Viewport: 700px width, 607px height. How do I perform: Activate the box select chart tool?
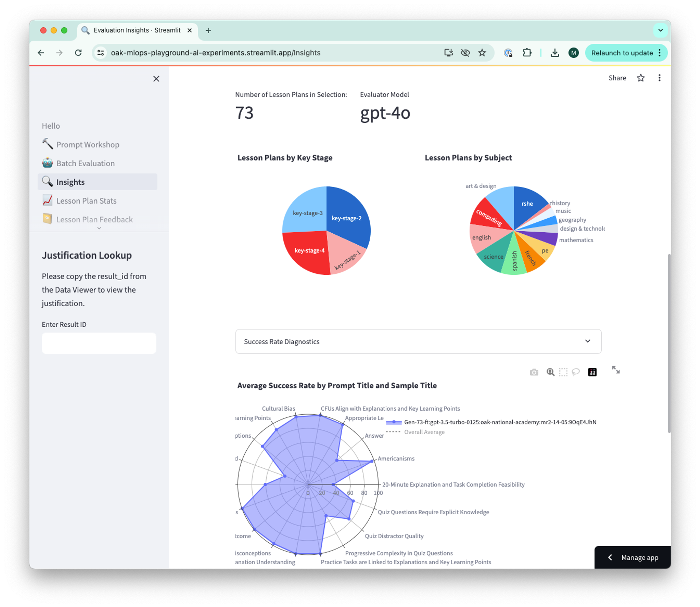(563, 372)
